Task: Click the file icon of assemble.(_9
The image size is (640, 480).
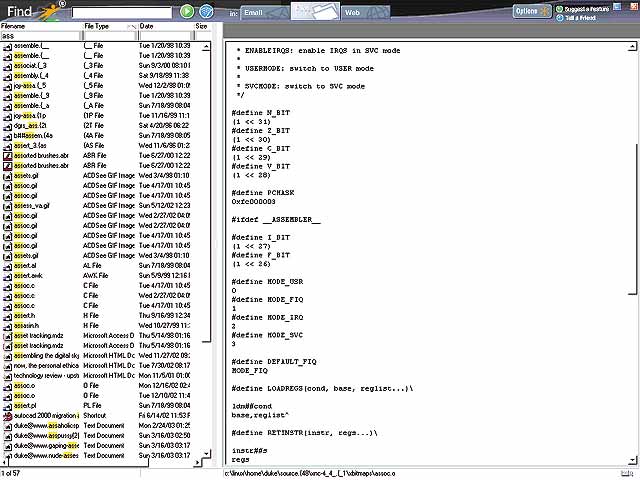Action: coord(7,96)
